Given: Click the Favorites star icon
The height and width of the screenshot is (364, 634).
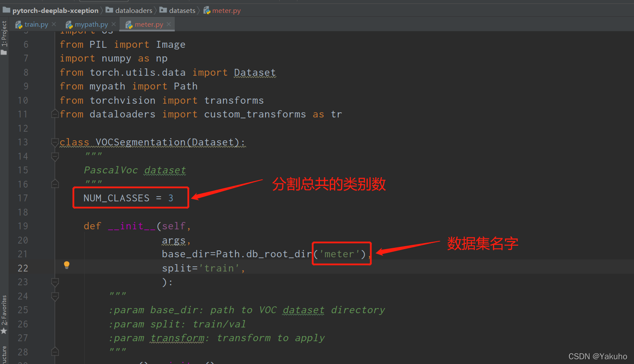Looking at the screenshot, I should coord(4,331).
